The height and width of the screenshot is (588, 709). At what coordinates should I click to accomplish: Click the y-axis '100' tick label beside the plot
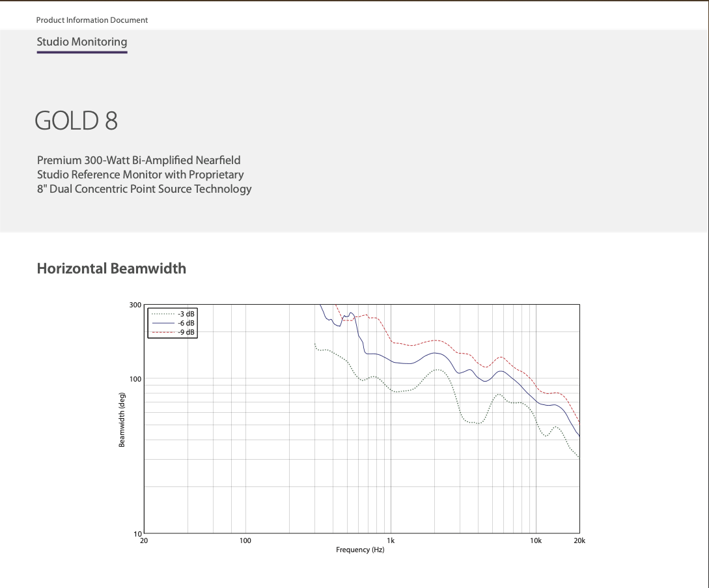click(135, 379)
